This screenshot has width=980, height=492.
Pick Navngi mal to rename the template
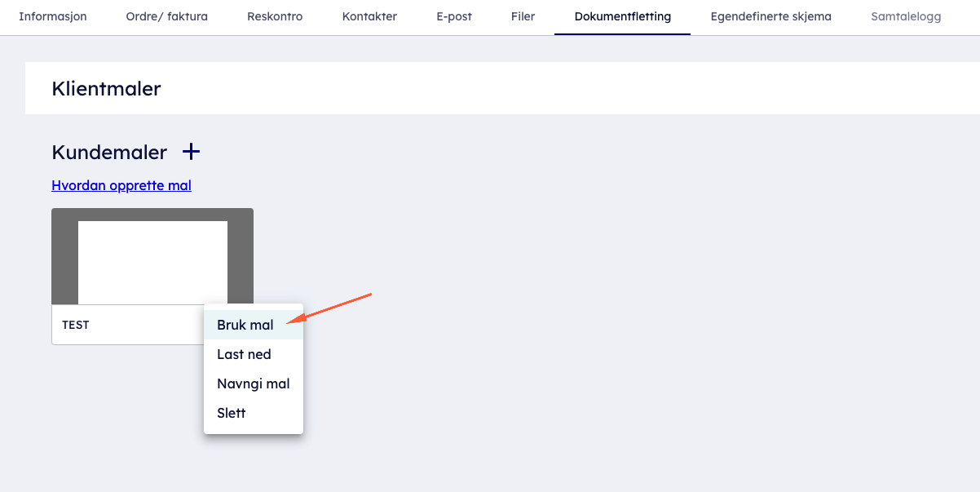253,383
